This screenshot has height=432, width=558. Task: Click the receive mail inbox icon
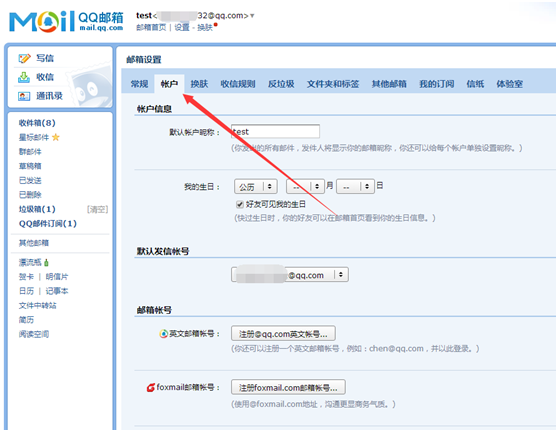click(24, 77)
